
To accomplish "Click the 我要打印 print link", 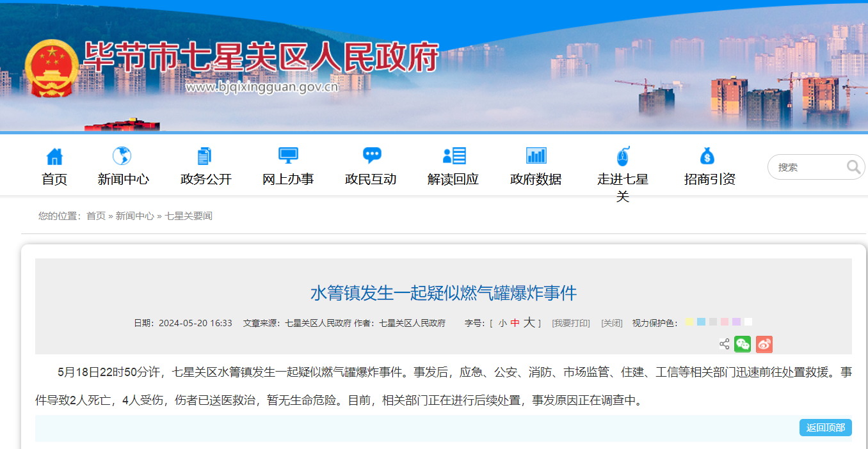I will tap(571, 323).
